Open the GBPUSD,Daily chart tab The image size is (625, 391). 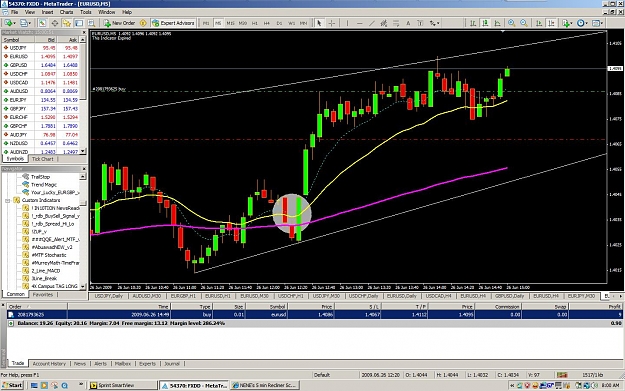pos(509,296)
